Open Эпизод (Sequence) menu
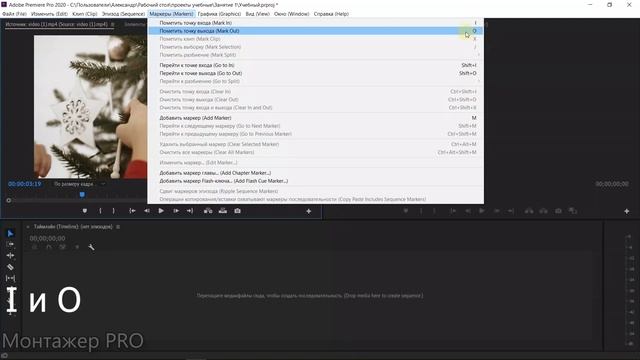The image size is (640, 360). 123,14
